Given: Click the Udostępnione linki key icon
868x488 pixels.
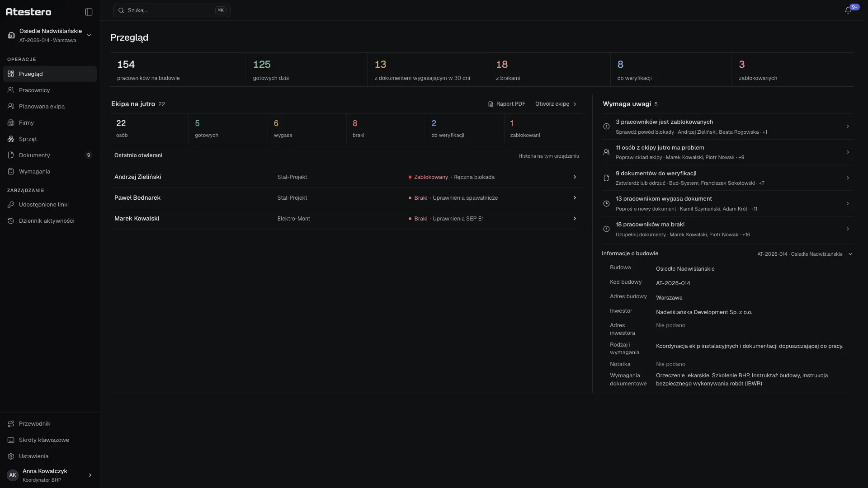Looking at the screenshot, I should [x=11, y=204].
